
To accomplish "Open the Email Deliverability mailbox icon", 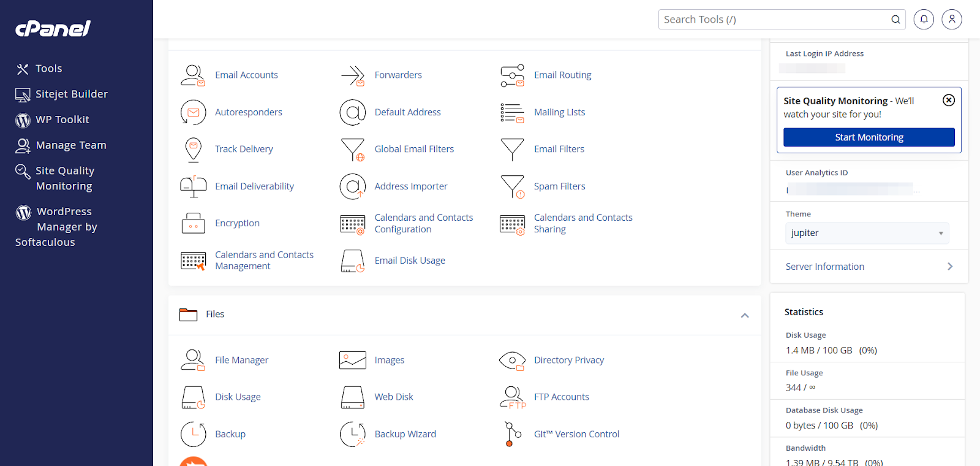I will coord(193,186).
